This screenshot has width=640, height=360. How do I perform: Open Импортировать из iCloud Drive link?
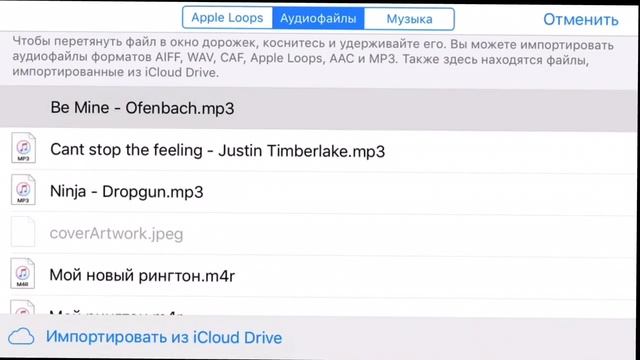tap(164, 338)
